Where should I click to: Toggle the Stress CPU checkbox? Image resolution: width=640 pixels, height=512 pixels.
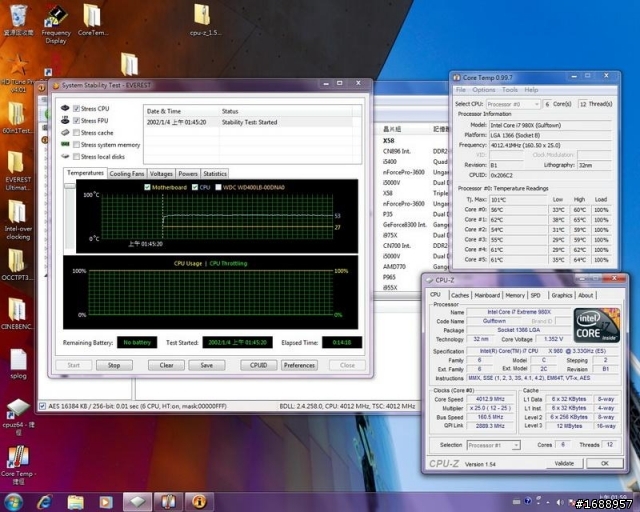coord(76,109)
